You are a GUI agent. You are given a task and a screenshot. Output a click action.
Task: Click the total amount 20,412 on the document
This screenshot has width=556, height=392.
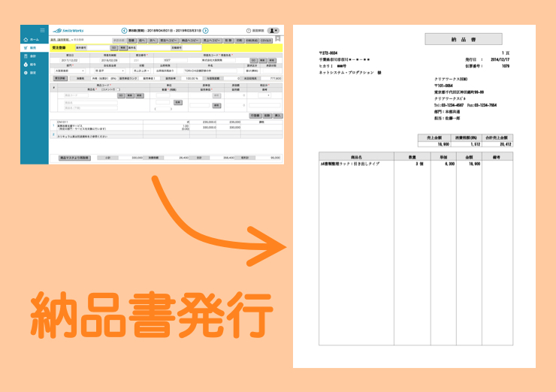coord(506,144)
